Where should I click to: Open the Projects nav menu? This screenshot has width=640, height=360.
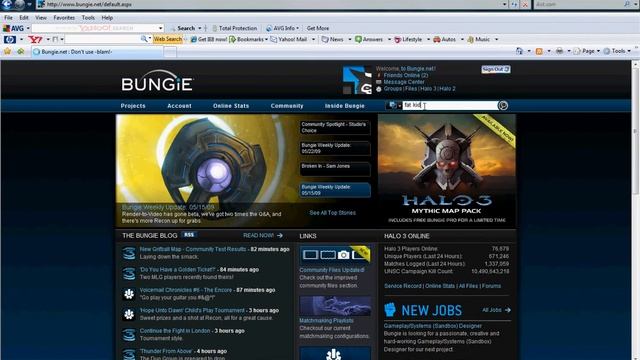[133, 106]
